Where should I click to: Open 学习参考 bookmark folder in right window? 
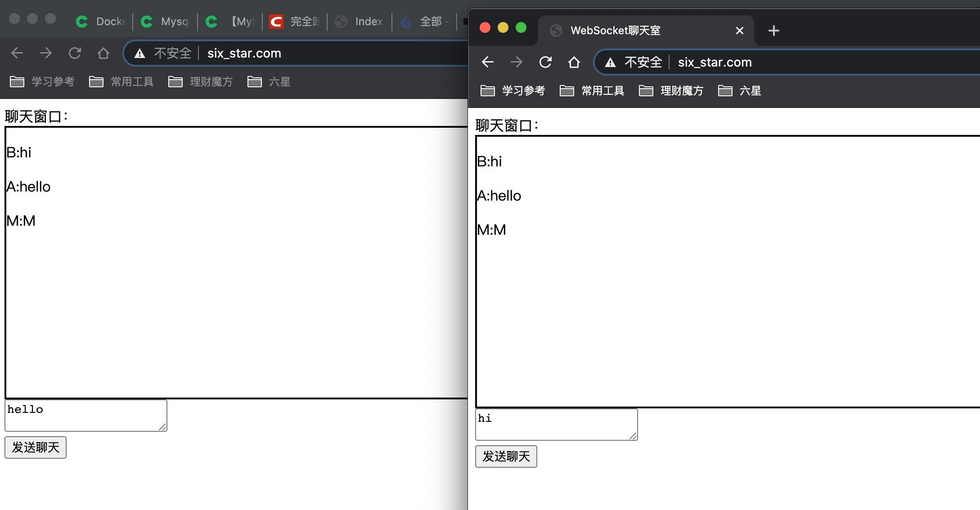coord(513,91)
